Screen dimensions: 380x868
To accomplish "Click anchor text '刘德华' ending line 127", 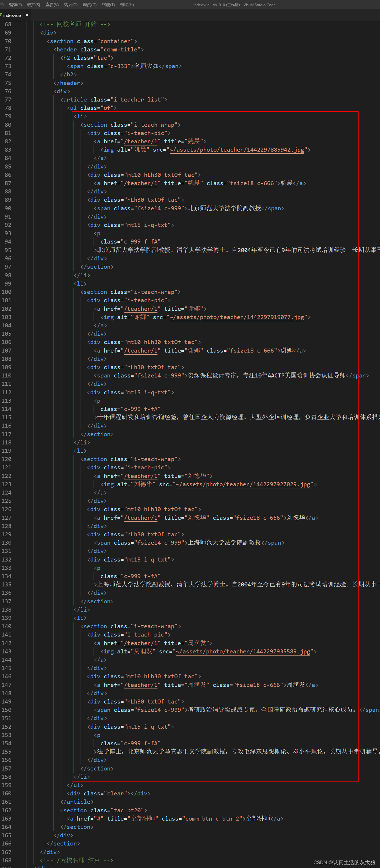I will [296, 518].
